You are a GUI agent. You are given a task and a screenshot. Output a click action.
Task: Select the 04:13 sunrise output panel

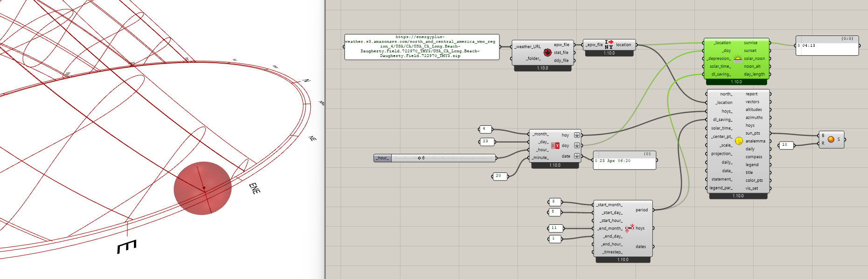(826, 46)
